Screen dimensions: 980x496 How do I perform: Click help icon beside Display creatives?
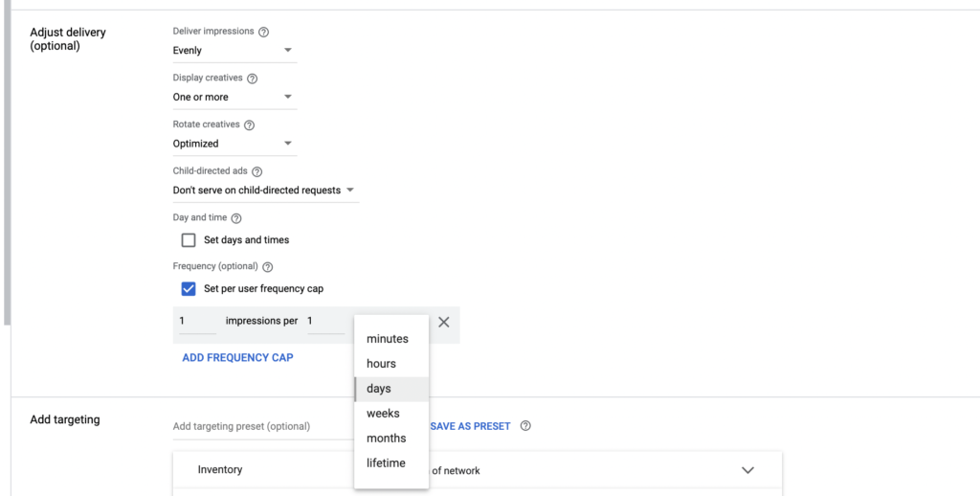[253, 79]
